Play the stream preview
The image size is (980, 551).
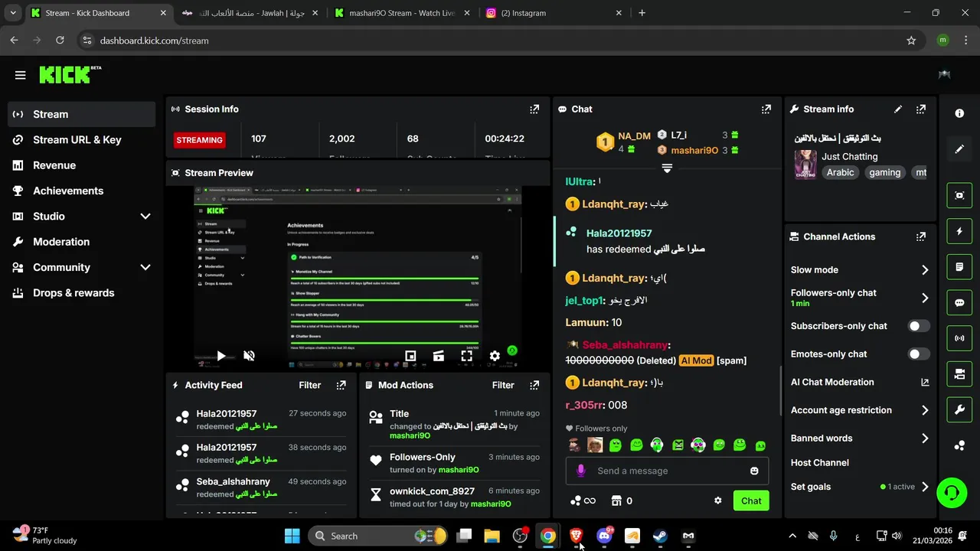pos(221,356)
